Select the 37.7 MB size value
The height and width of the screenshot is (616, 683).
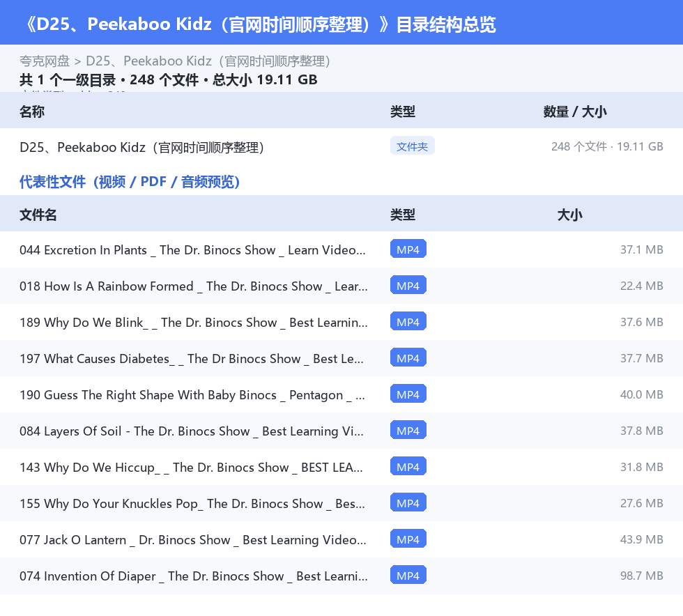(x=642, y=358)
